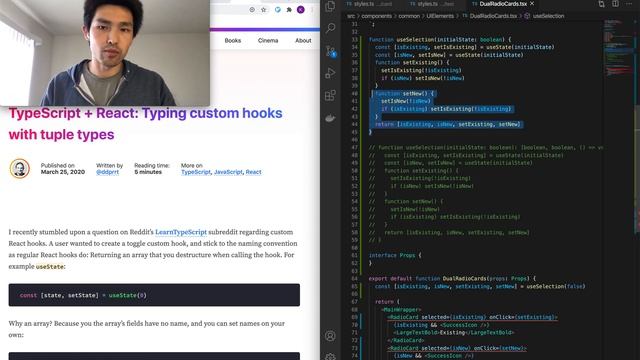Screen dimensions: 640x360
Task: Open Books in the site navigation
Action: click(233, 40)
